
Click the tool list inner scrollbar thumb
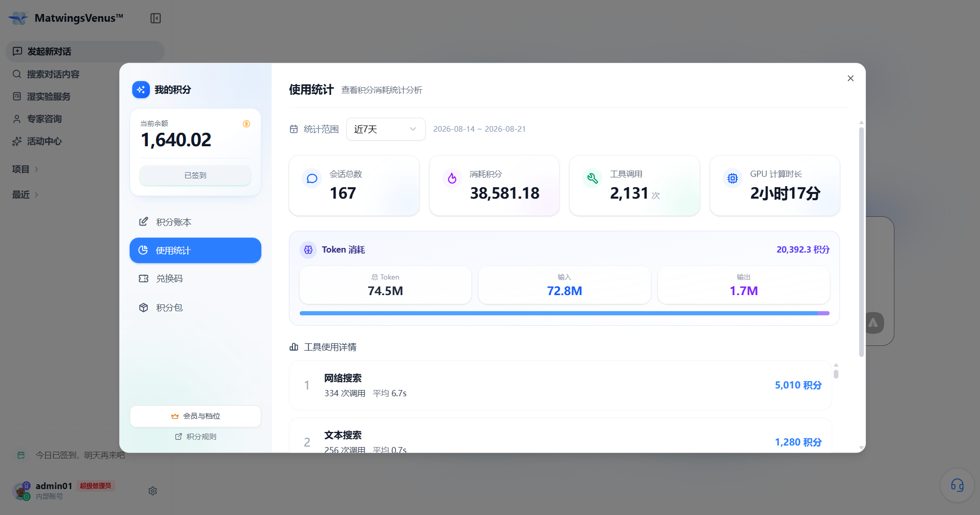[836, 374]
